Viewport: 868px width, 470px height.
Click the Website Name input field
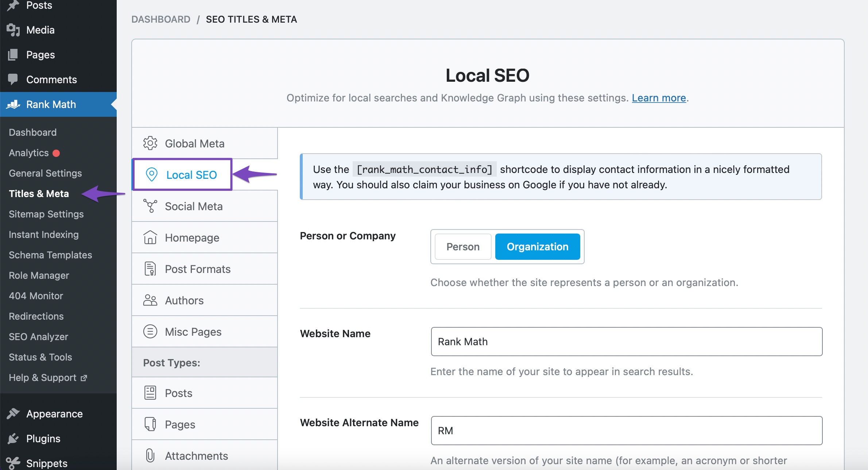[627, 342]
